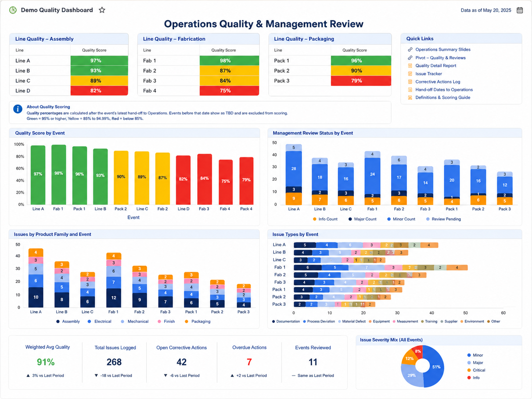Open Corrective Actions Log link
The width and height of the screenshot is (532, 399).
pyautogui.click(x=438, y=82)
